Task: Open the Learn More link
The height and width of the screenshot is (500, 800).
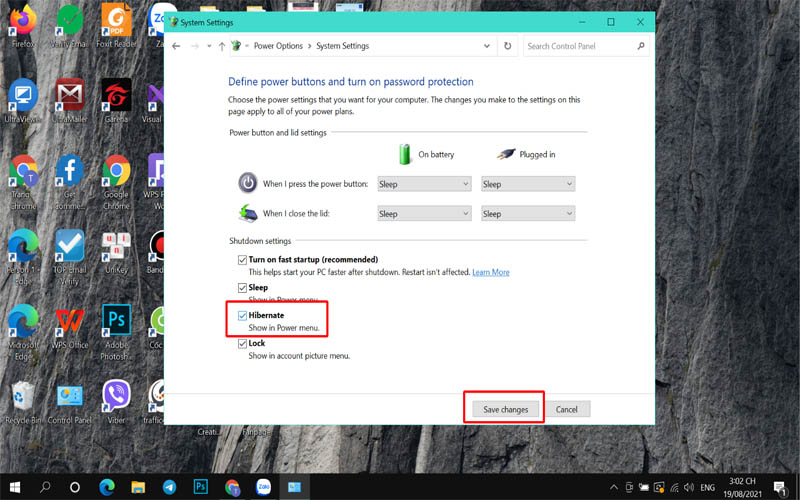Action: [x=491, y=272]
